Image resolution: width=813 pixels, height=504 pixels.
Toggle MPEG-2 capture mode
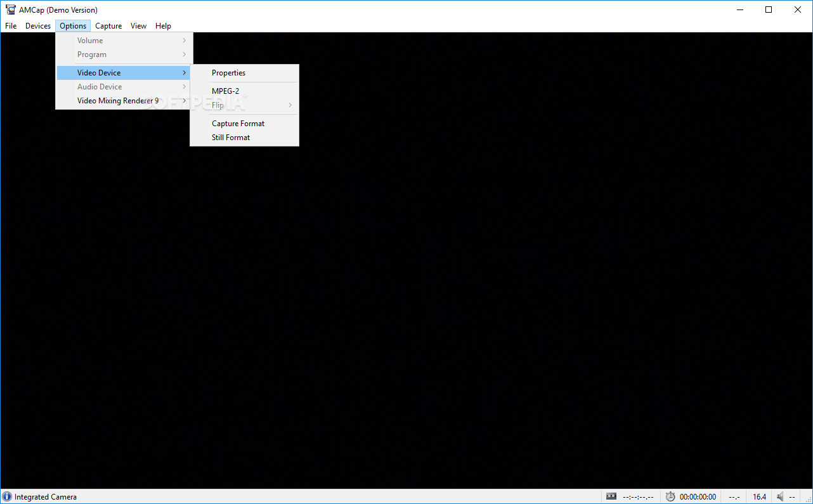226,91
